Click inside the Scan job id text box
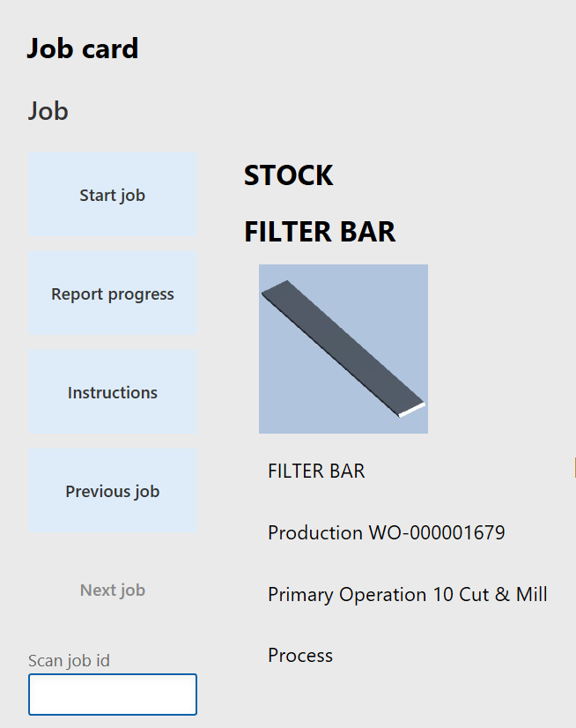Screen dimensions: 576x728 [x=112, y=694]
